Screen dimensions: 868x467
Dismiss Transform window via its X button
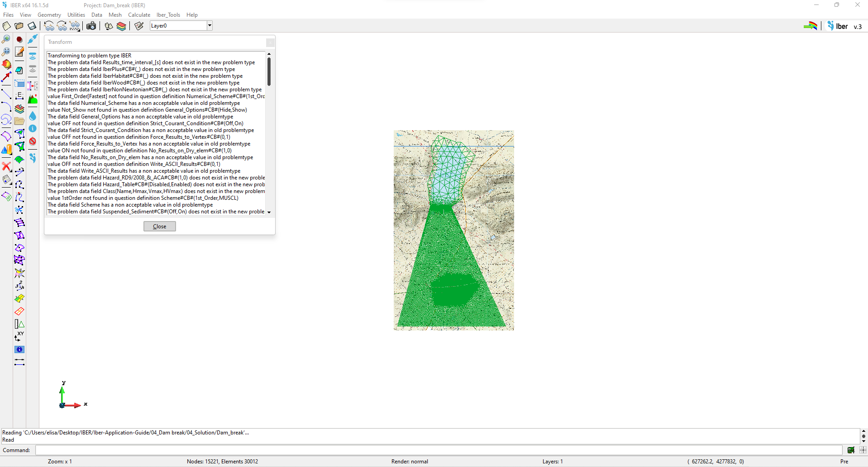(270, 42)
